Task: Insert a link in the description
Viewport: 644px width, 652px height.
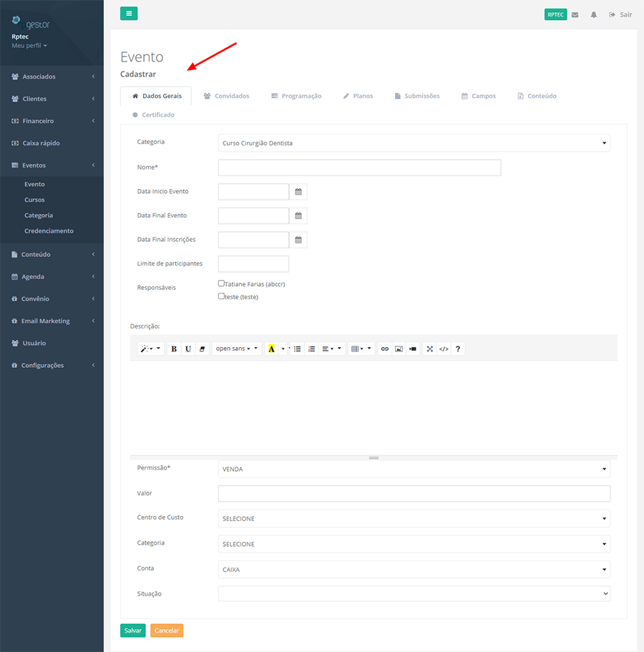Action: (385, 349)
